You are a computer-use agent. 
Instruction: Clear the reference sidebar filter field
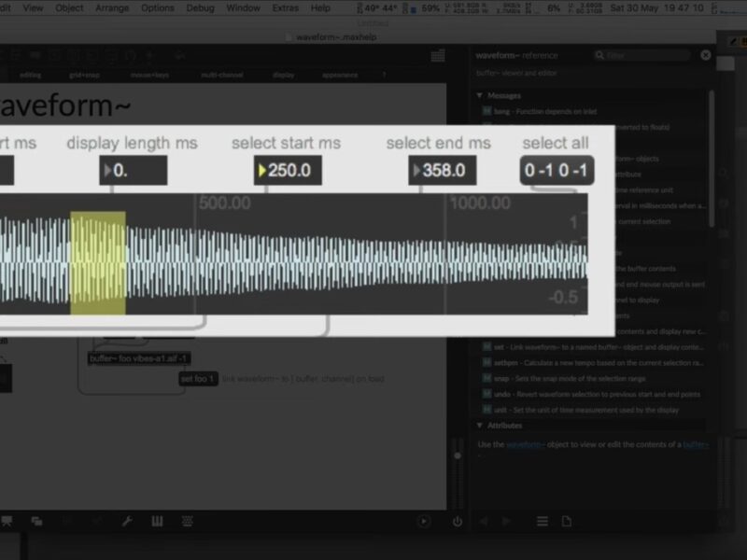click(x=706, y=56)
